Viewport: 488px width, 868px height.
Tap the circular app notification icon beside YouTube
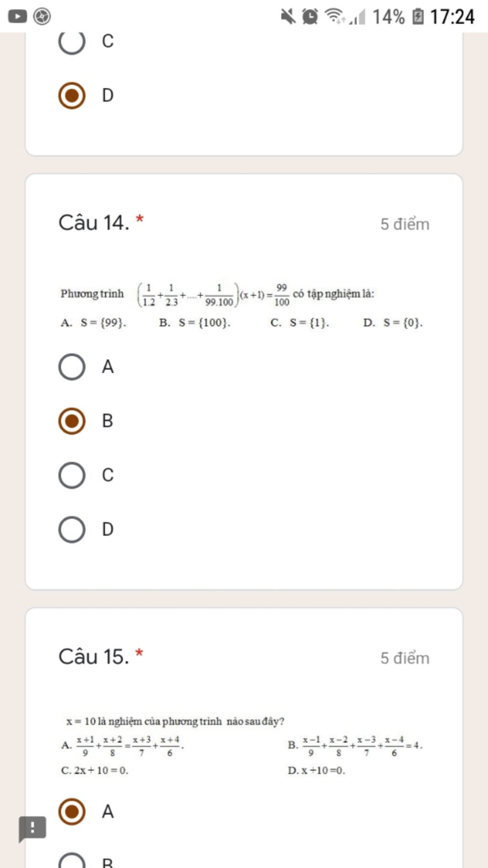click(x=42, y=17)
